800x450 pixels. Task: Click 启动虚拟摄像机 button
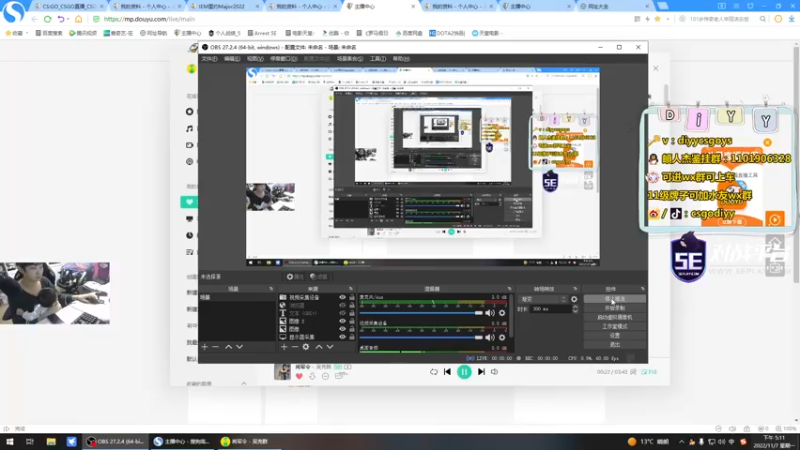point(614,317)
